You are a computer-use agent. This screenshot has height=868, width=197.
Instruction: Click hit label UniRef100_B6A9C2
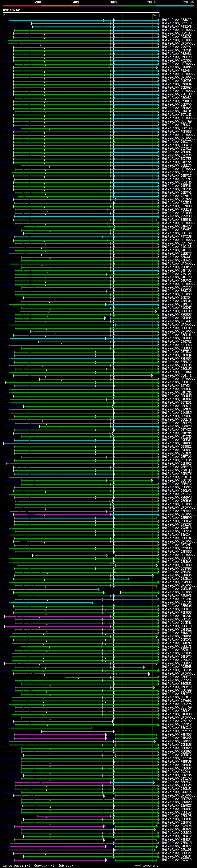pyautogui.click(x=177, y=782)
